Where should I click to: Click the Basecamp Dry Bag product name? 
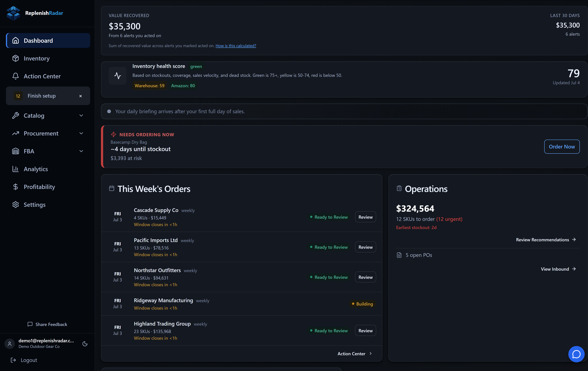pyautogui.click(x=129, y=142)
